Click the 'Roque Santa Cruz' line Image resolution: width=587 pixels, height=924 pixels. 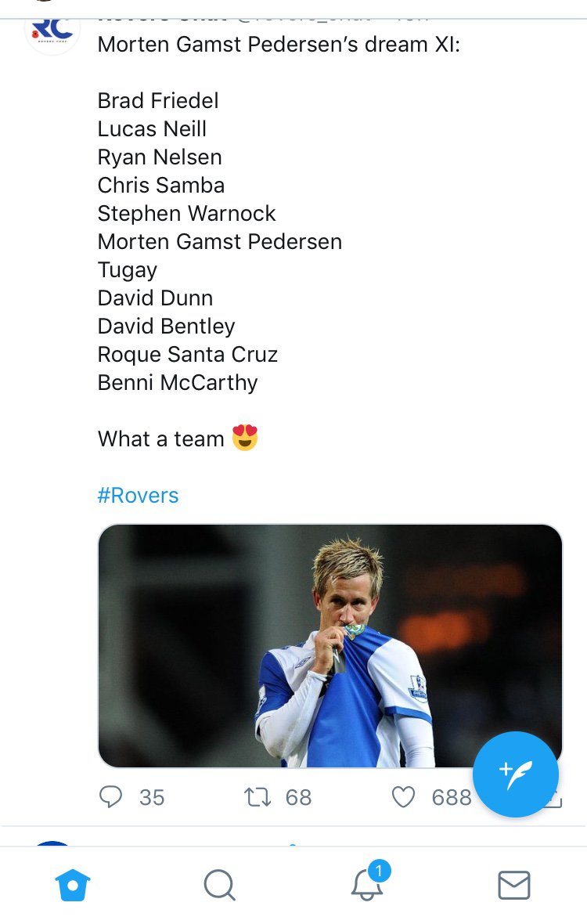(188, 354)
